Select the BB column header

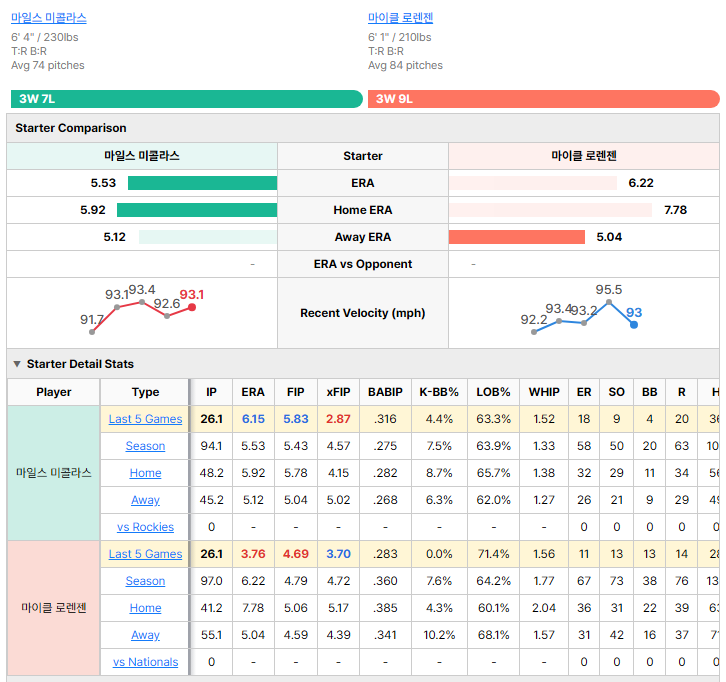(x=650, y=392)
